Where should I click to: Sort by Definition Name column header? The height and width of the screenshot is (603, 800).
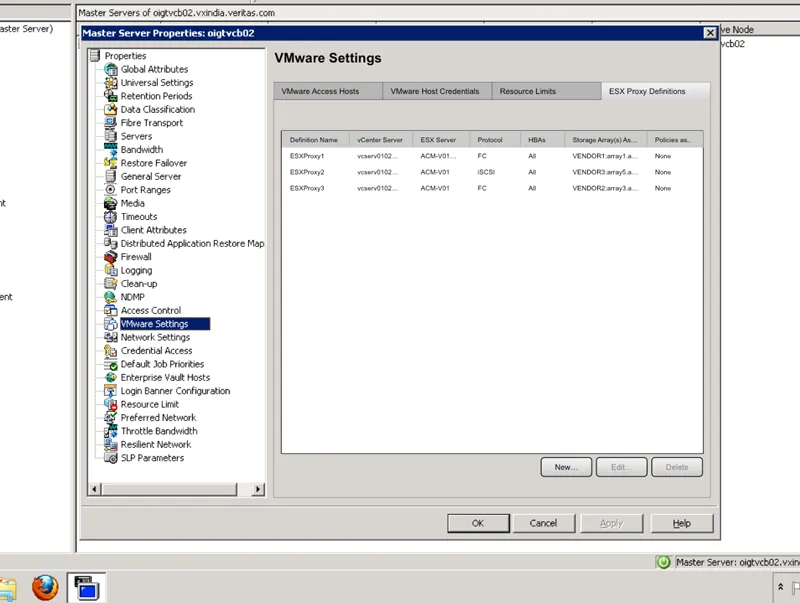pos(315,140)
